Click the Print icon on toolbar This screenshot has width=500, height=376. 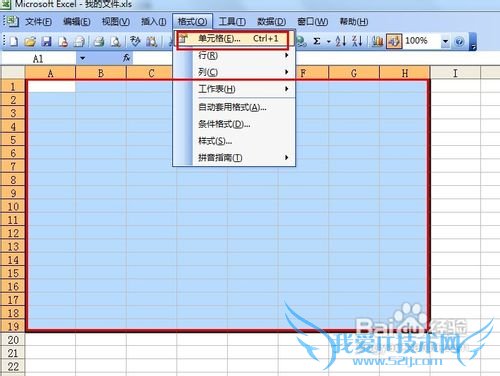click(98, 42)
